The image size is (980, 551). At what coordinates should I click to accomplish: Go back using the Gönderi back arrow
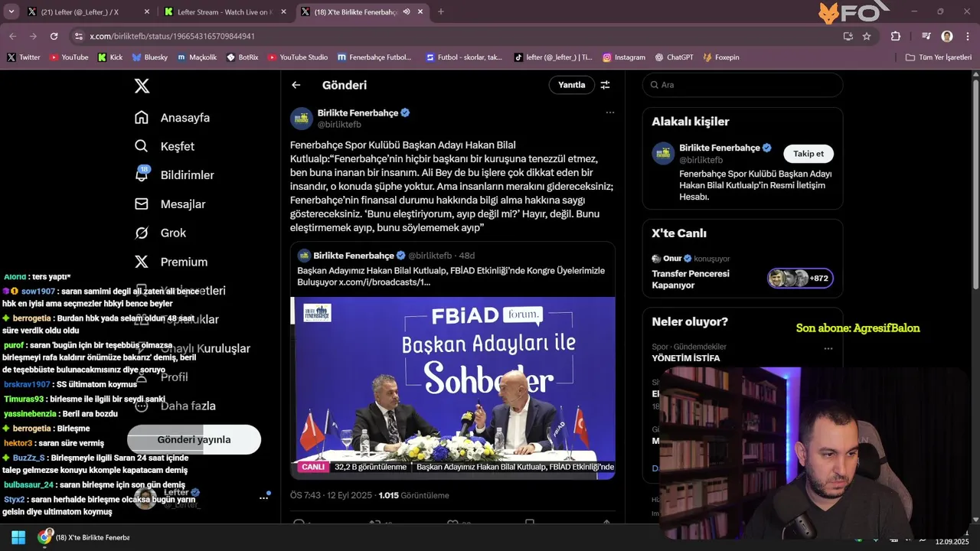[296, 85]
